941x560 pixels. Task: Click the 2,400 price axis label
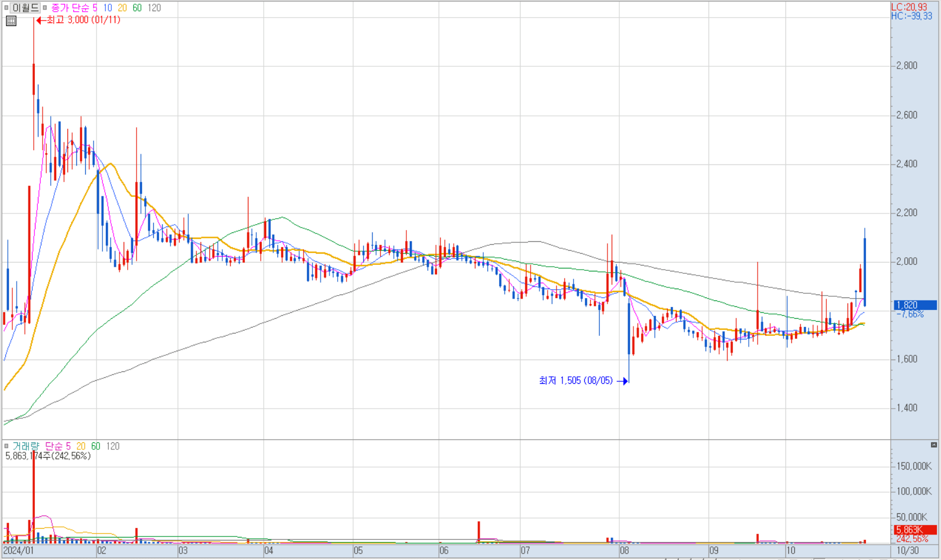coord(906,164)
